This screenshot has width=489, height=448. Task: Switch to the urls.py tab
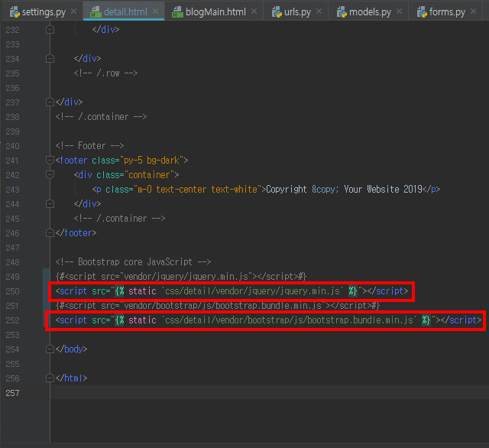click(297, 12)
